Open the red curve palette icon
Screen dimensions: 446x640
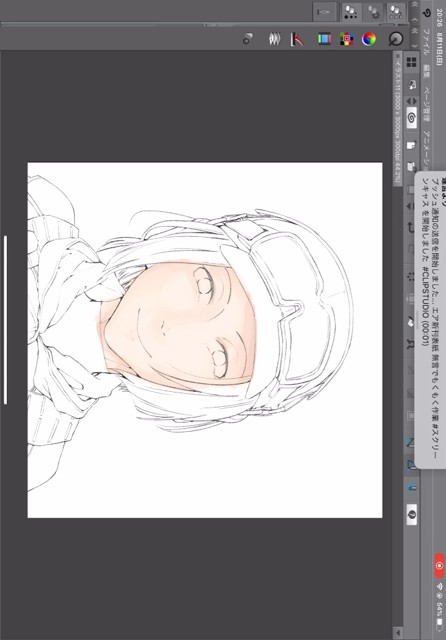coord(297,39)
